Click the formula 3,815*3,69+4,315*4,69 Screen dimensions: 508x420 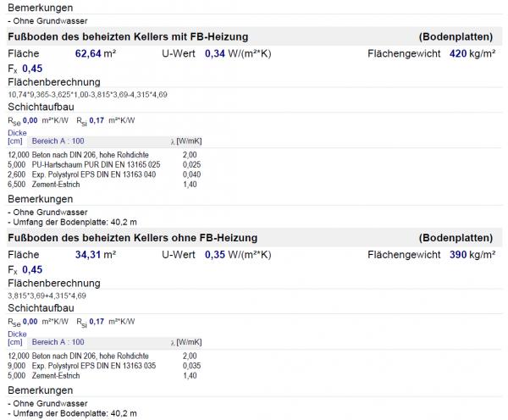pyautogui.click(x=47, y=296)
